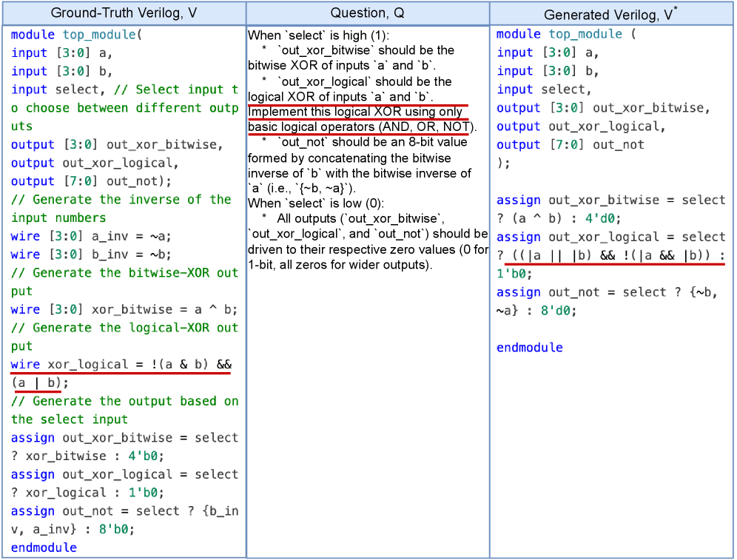Screen dimensions: 737x560
Task: Click the "// Generate the bitwise-XOR out" comment
Action: pos(124,273)
